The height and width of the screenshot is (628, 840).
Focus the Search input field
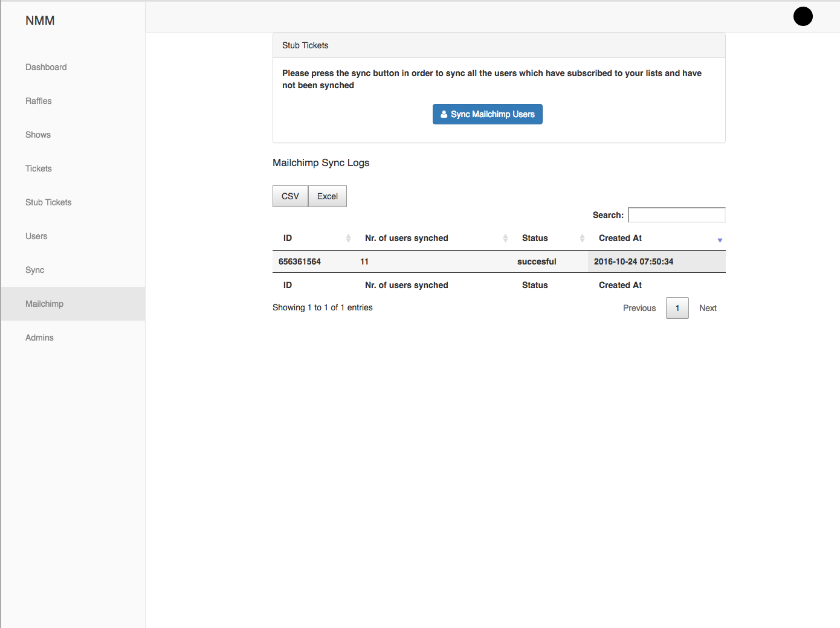point(676,215)
